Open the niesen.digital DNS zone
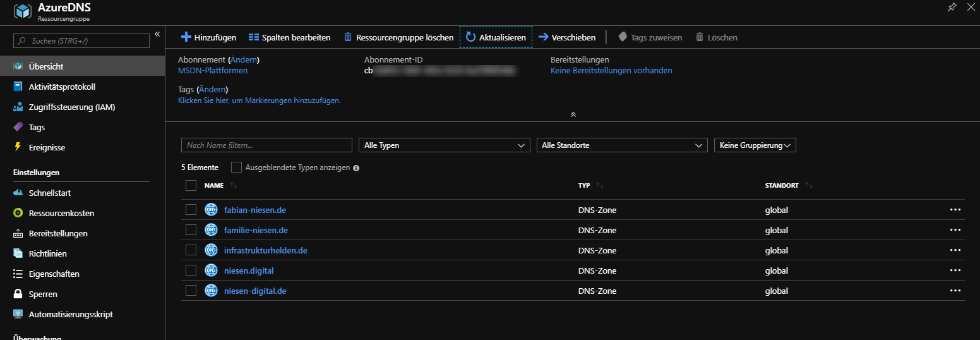This screenshot has width=980, height=340. pyautogui.click(x=249, y=270)
